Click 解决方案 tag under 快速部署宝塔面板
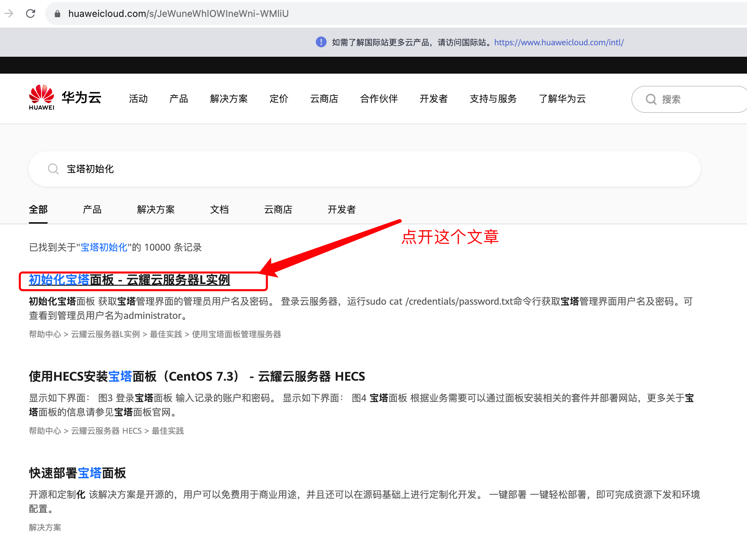 (45, 528)
